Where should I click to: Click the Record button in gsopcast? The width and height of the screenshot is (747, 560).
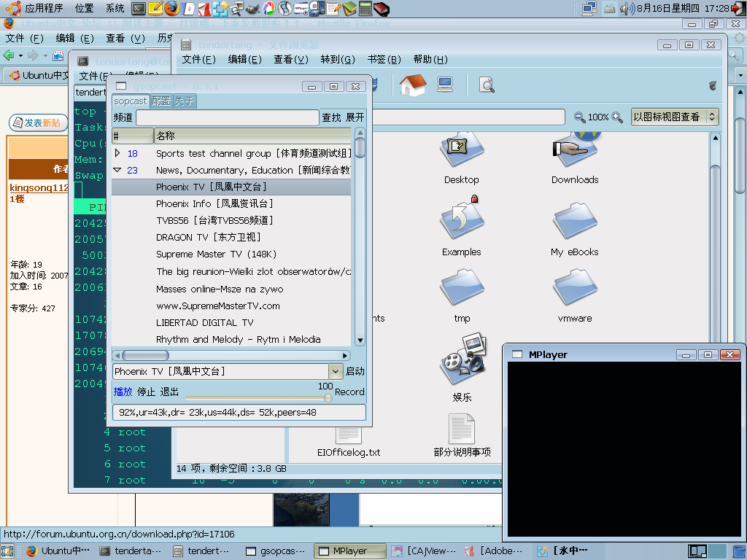point(349,392)
